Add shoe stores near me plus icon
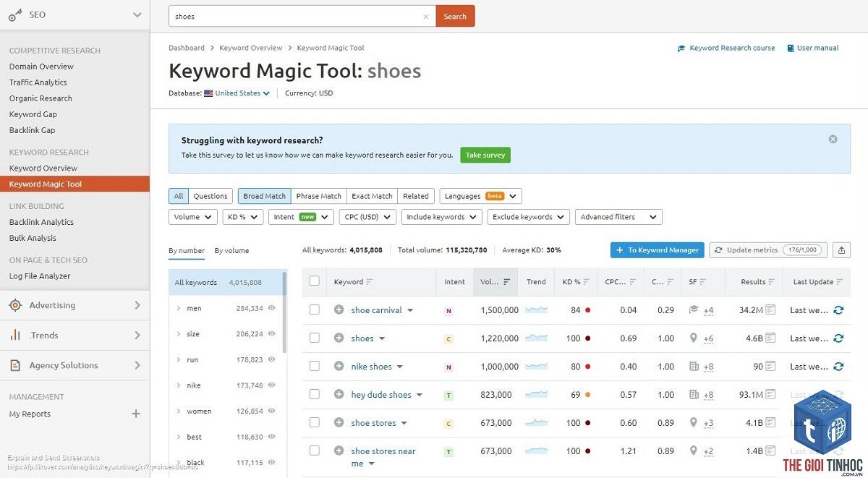 339,451
